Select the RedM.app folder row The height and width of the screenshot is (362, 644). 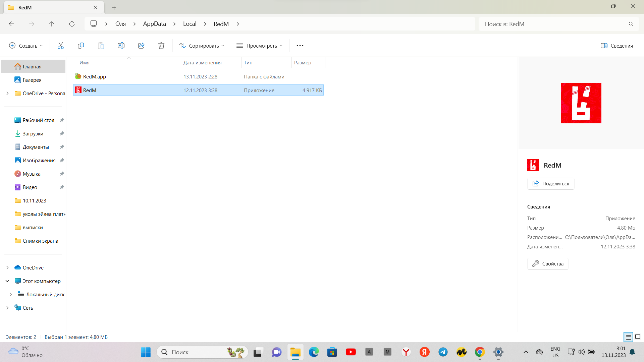(198, 76)
